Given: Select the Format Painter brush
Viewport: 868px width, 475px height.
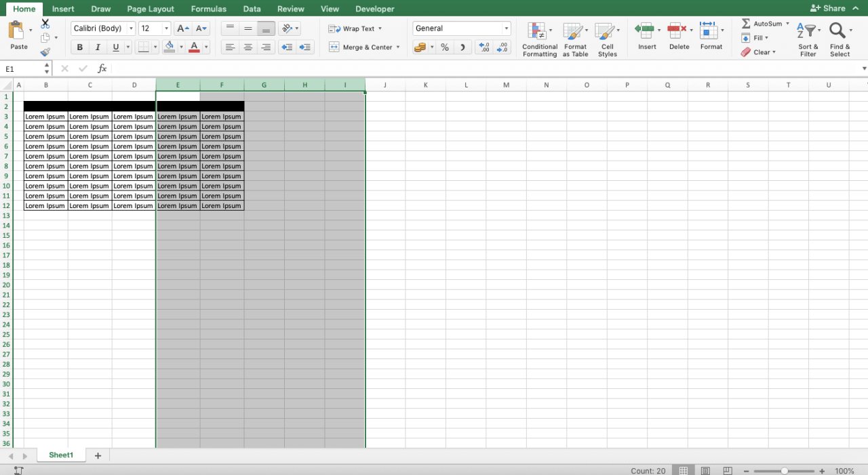Looking at the screenshot, I should (45, 51).
